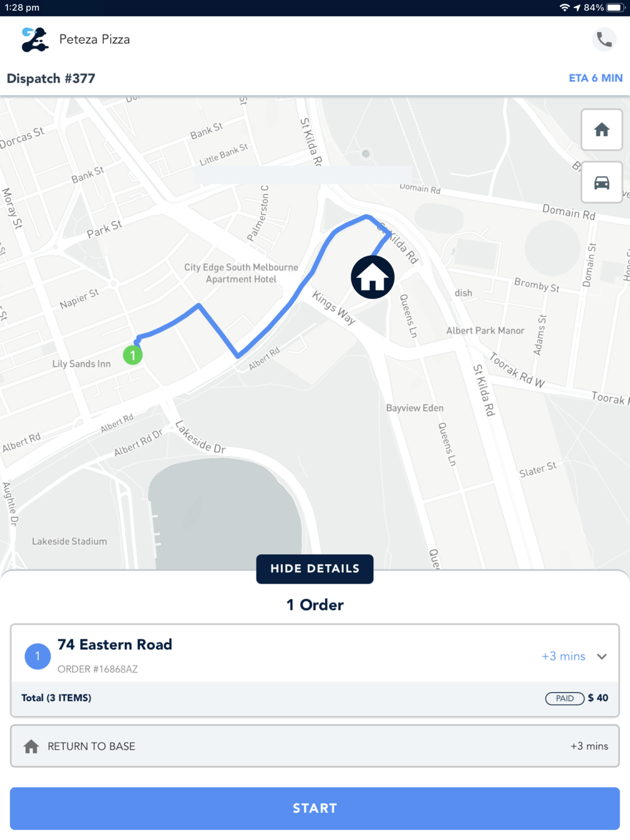Tap the PAID status badge

(x=564, y=698)
